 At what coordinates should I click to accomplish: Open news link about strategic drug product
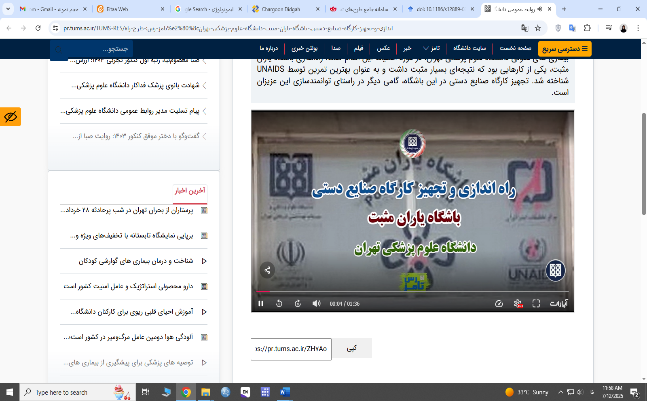click(128, 286)
